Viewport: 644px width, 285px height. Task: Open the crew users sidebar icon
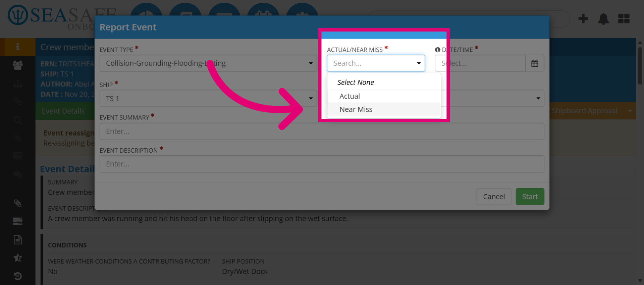pyautogui.click(x=17, y=65)
